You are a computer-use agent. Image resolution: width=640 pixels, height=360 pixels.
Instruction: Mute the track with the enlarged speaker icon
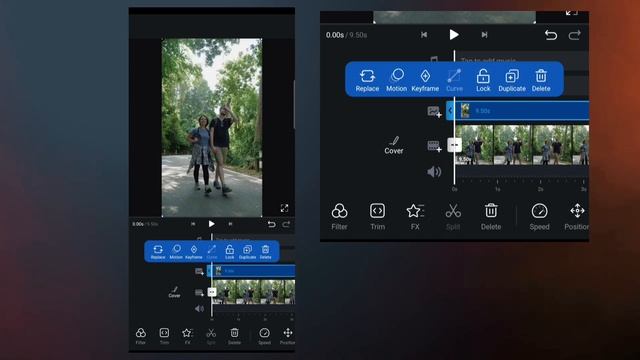click(434, 172)
